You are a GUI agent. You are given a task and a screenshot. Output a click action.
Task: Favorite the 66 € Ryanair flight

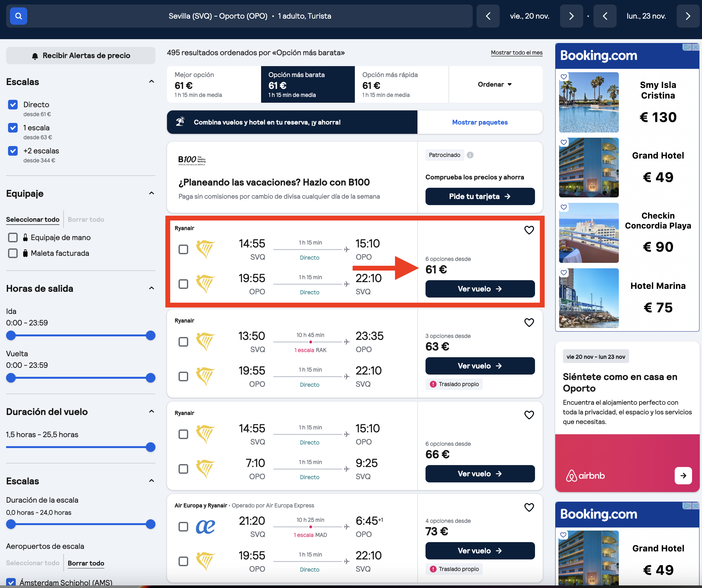(x=529, y=415)
